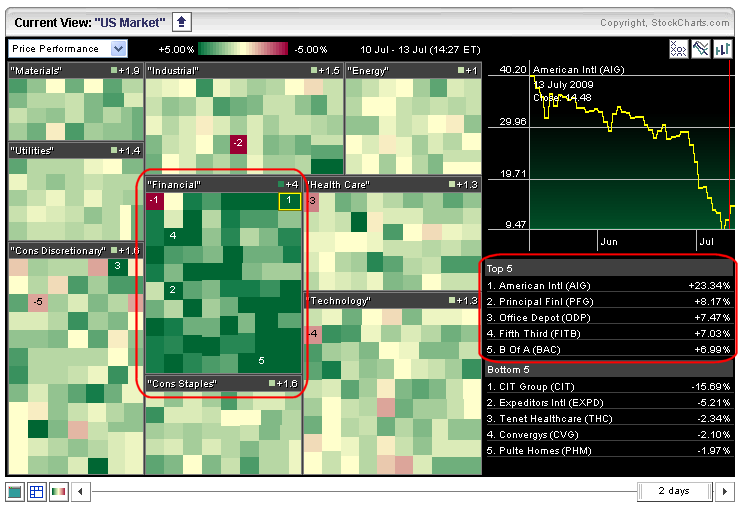Click the up-arrow icon beside US Market
Image resolution: width=740 pixels, height=505 pixels.
coord(182,22)
